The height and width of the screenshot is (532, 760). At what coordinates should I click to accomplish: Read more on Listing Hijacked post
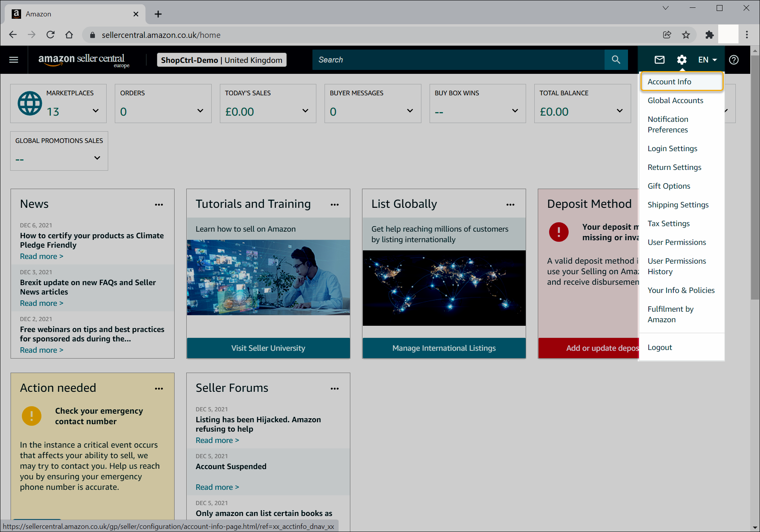(x=217, y=440)
